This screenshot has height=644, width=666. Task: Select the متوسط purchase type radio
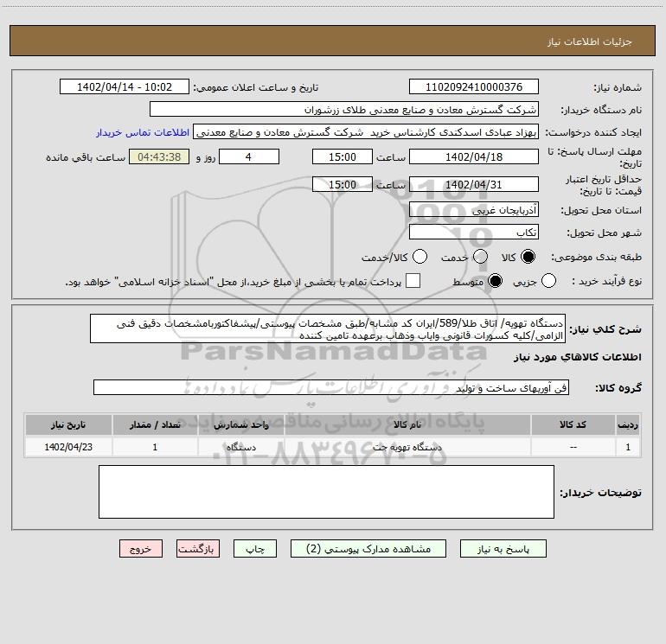[x=495, y=281]
